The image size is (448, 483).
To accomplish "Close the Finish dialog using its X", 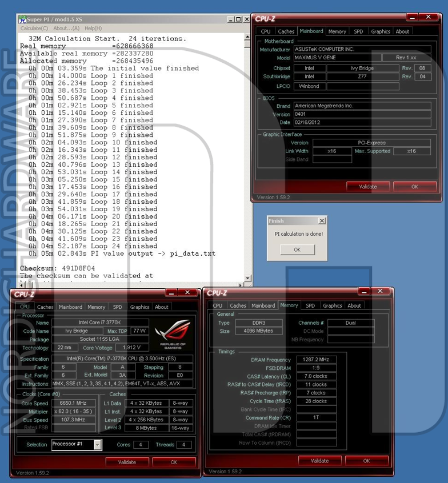I will pos(321,221).
